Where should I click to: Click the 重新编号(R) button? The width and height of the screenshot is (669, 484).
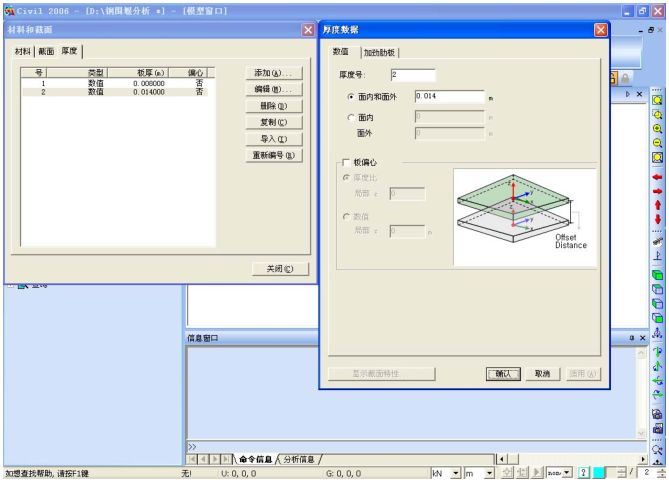pos(273,155)
